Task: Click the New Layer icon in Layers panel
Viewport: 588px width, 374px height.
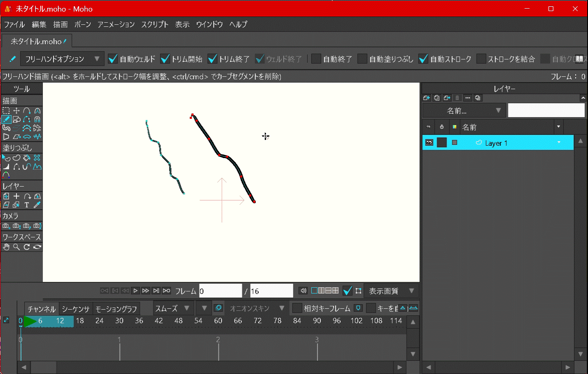Action: 427,98
